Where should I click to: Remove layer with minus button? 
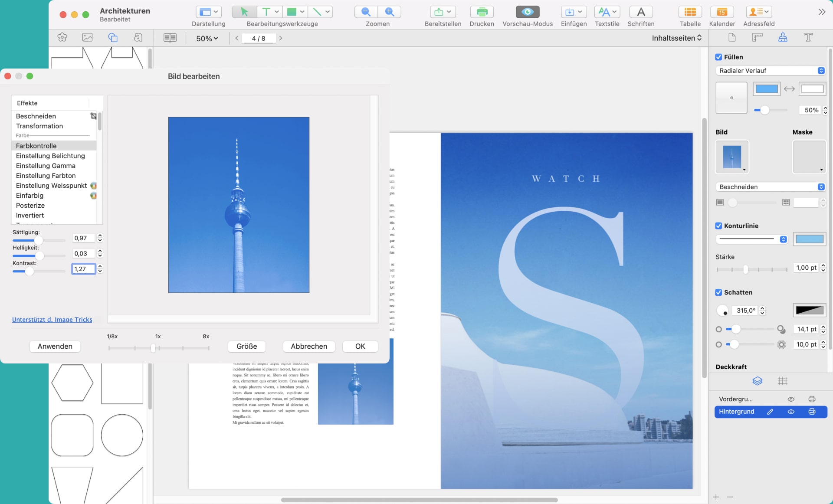(730, 497)
